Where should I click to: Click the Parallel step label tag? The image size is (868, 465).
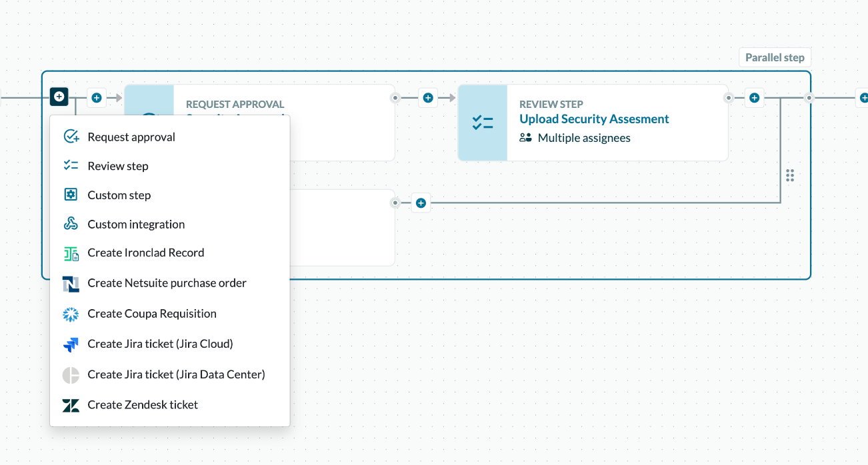775,57
